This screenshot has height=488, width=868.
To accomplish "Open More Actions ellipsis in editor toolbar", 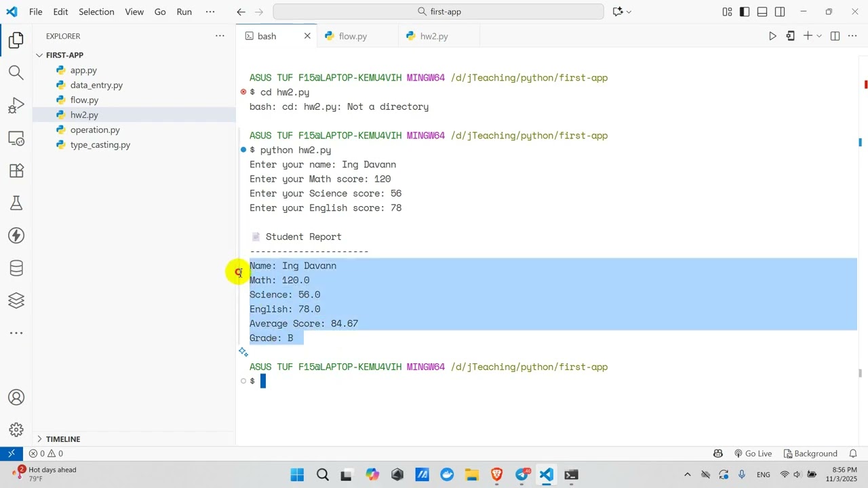I will point(852,36).
